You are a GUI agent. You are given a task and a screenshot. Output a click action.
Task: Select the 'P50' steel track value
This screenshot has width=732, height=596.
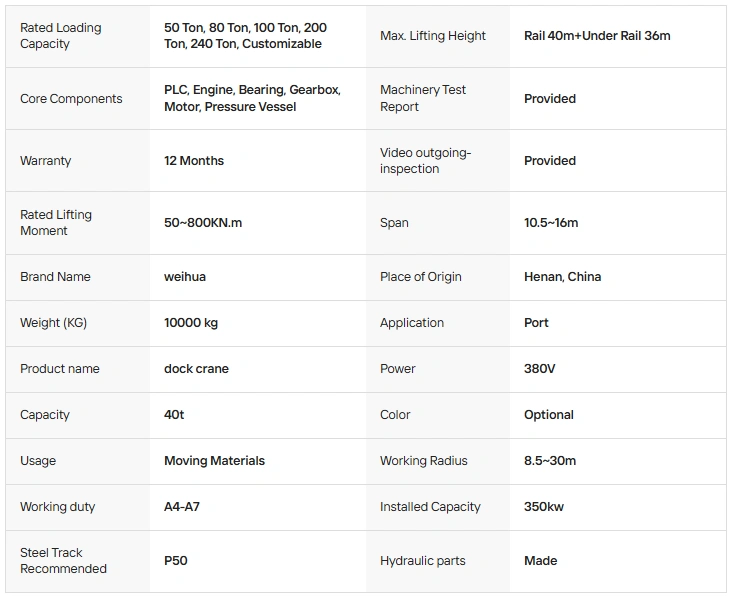(x=176, y=561)
